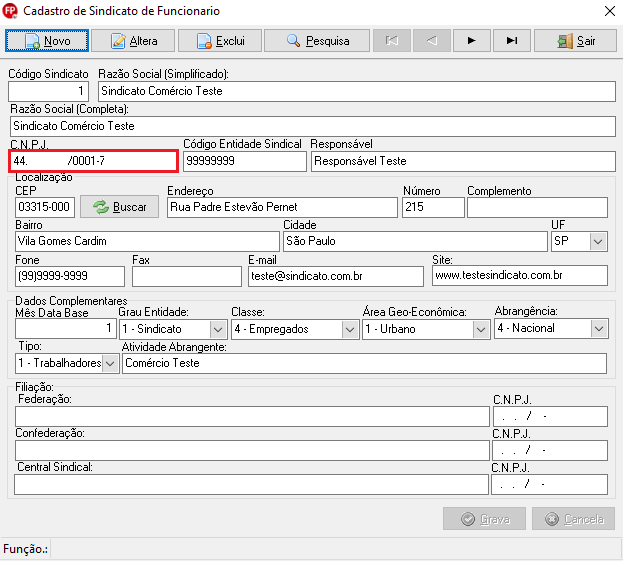Click the FP application icon in title bar
The image size is (623, 561).
(10, 11)
